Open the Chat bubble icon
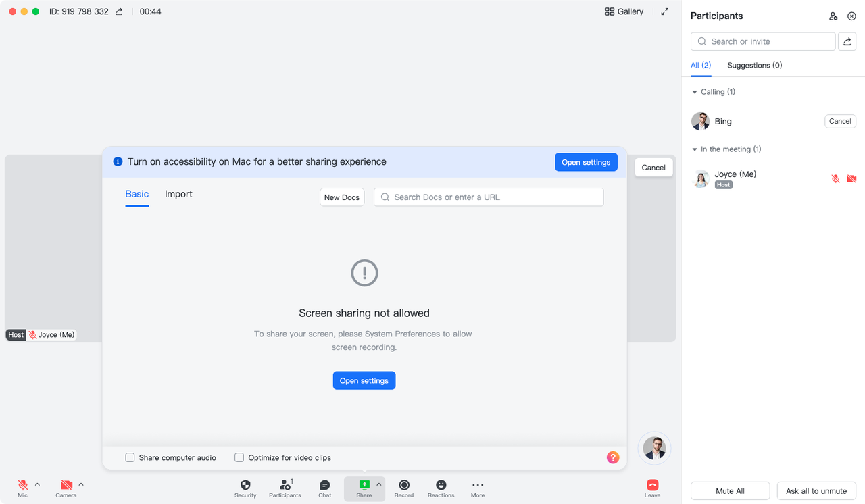 [325, 485]
